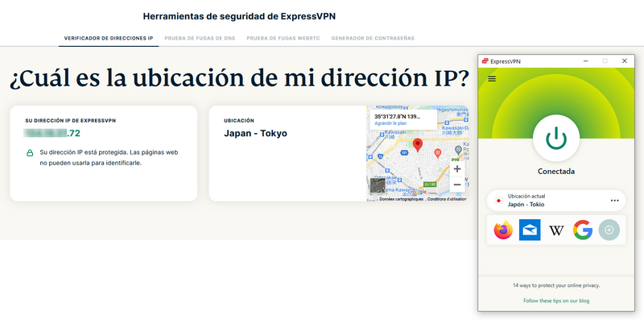Add a new shortcut with plus icon
This screenshot has width=644, height=324.
(x=609, y=230)
